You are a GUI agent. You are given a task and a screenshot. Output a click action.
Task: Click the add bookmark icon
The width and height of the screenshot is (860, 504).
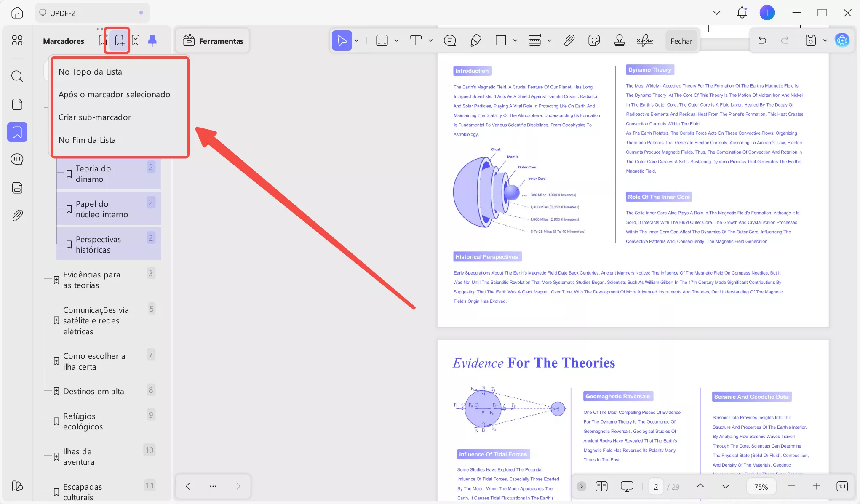pos(119,40)
